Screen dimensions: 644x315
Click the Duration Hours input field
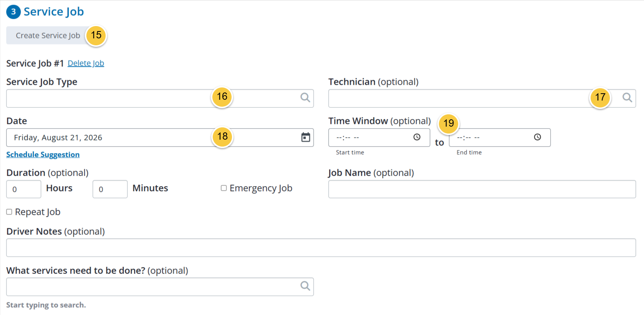click(23, 189)
